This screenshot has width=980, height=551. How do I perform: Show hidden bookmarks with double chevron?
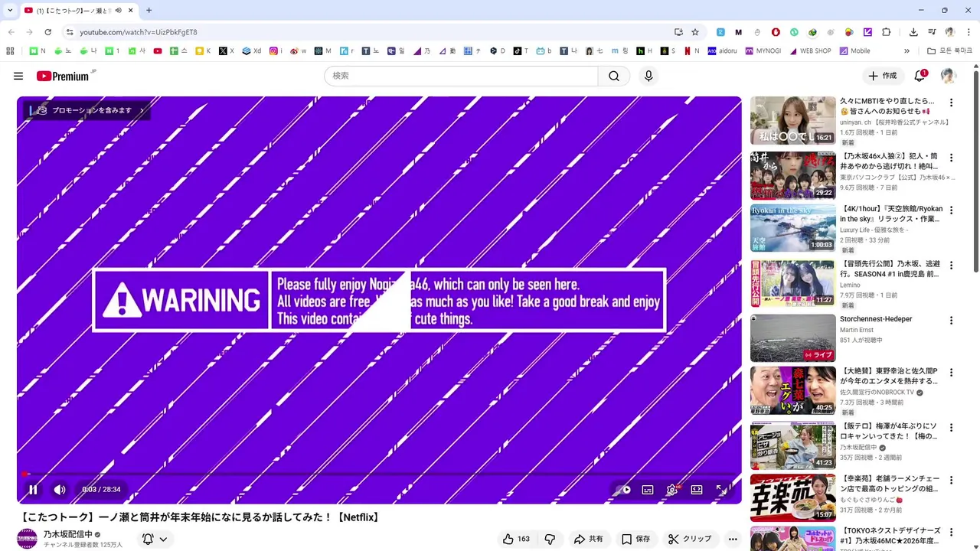906,51
